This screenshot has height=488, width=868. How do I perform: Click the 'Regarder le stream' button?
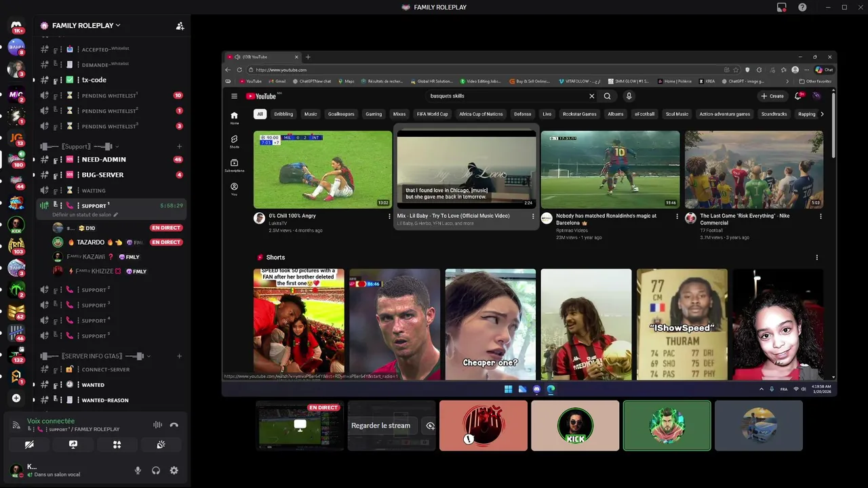coord(380,426)
